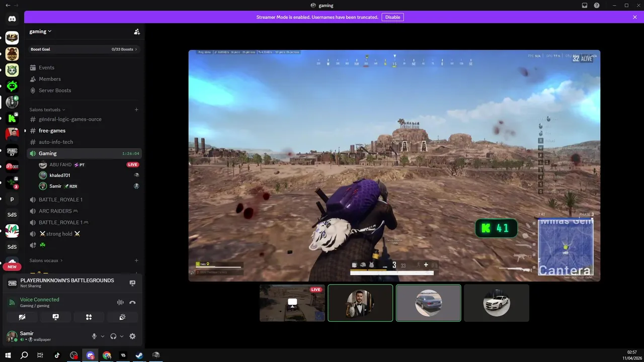Mute the microphone

coord(94,336)
